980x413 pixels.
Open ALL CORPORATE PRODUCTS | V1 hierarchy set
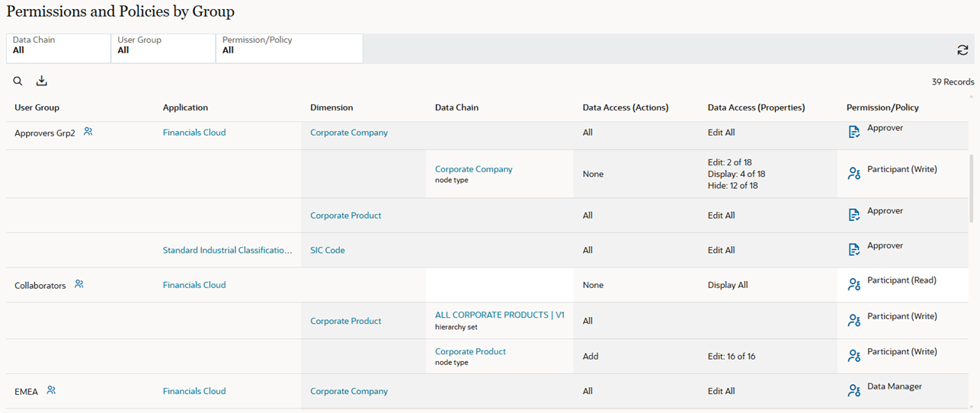[x=499, y=315]
